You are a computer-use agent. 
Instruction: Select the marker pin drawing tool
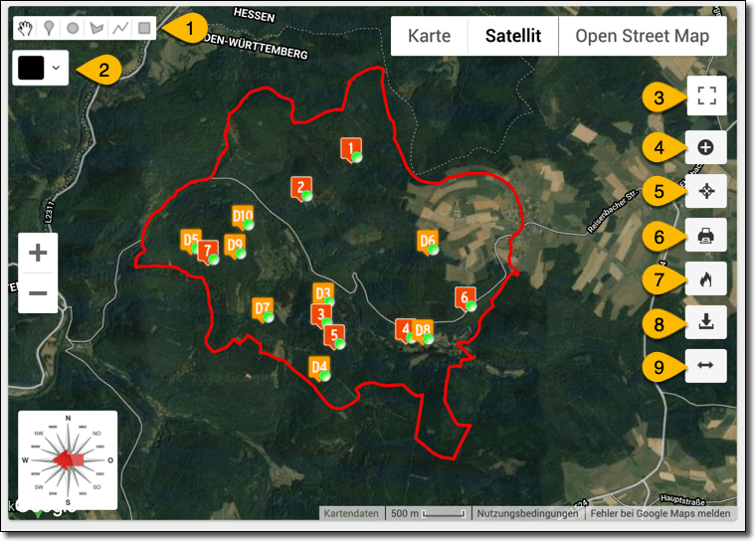pos(48,29)
